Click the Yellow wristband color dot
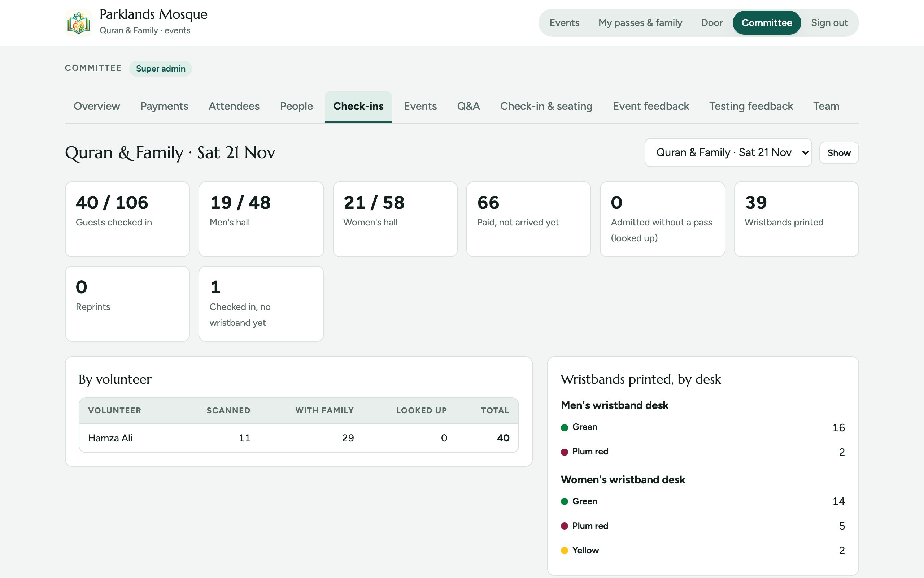Image resolution: width=924 pixels, height=578 pixels. point(565,551)
